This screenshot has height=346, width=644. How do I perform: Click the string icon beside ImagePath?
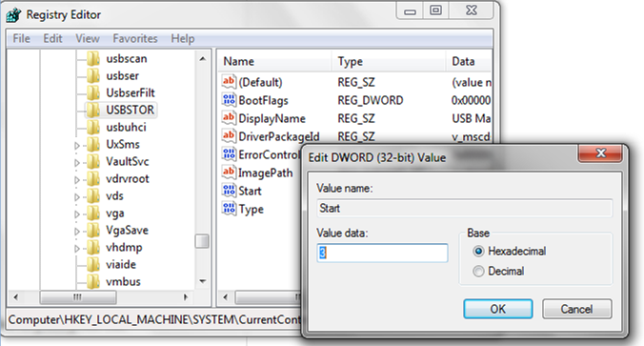(x=229, y=173)
